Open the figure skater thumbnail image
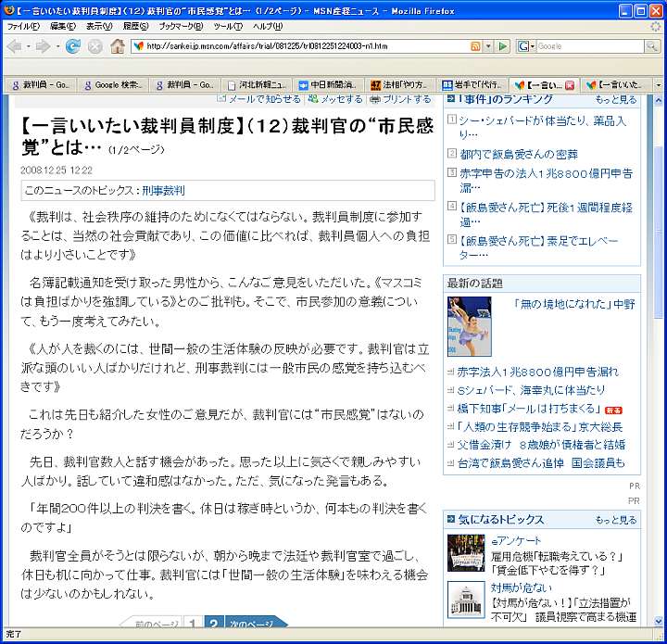The image size is (667, 644). 470,327
